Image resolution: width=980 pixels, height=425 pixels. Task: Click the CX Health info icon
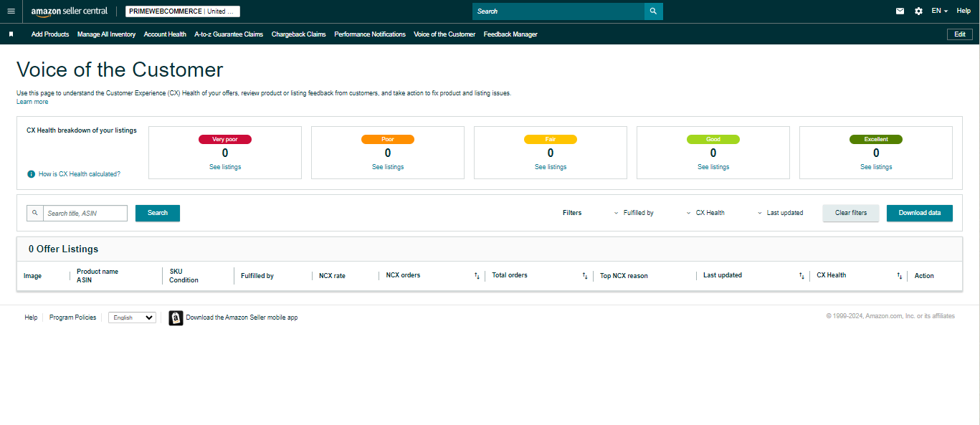[x=32, y=174]
